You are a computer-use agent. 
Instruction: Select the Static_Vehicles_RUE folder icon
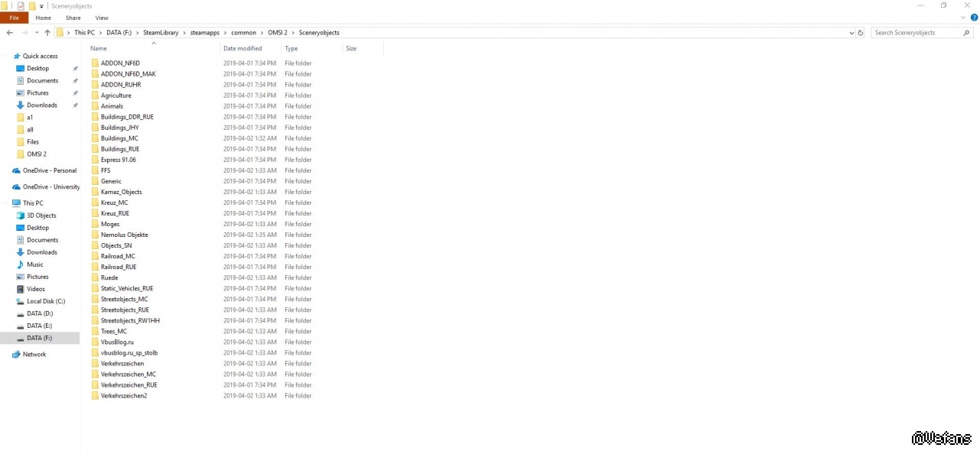[x=95, y=288]
